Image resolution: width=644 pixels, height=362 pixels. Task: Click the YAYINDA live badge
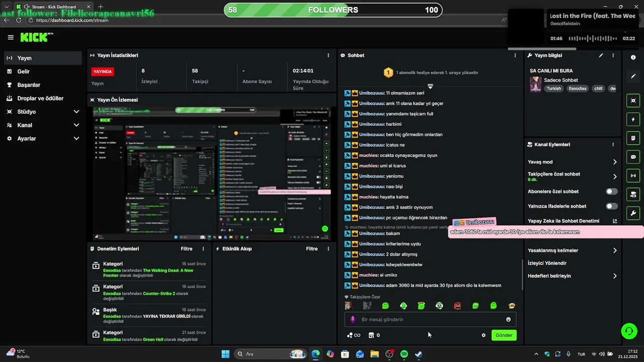pyautogui.click(x=103, y=71)
